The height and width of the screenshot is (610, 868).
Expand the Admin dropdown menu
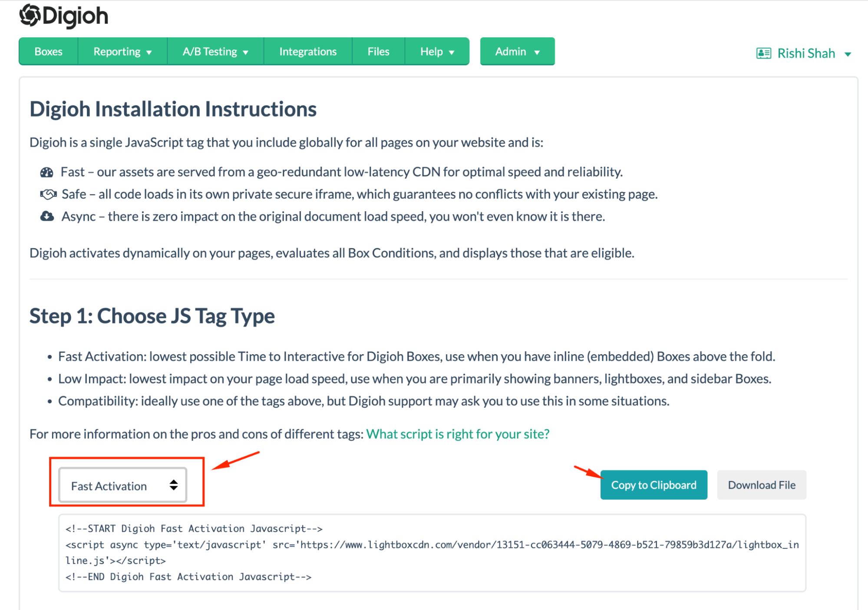click(x=517, y=51)
